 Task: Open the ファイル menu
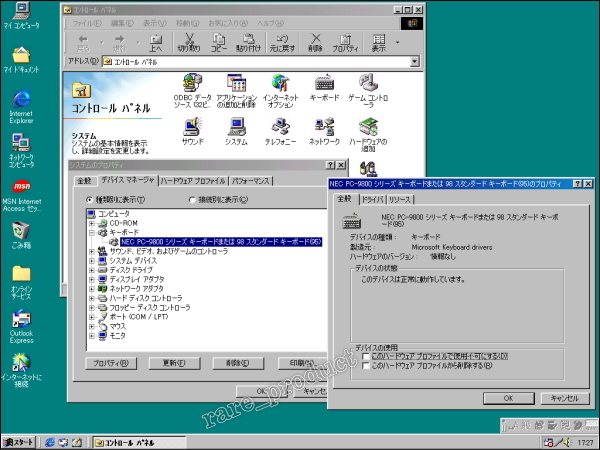click(87, 23)
